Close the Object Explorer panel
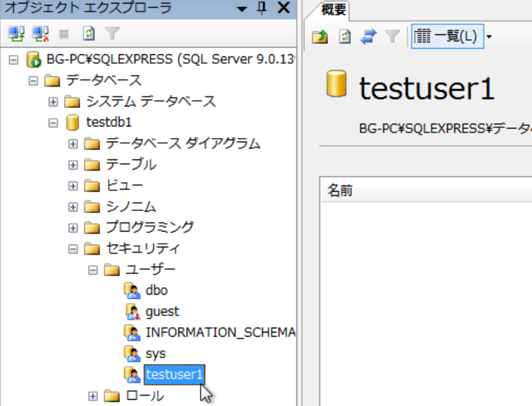Screen dimensions: 532x406 point(284,8)
